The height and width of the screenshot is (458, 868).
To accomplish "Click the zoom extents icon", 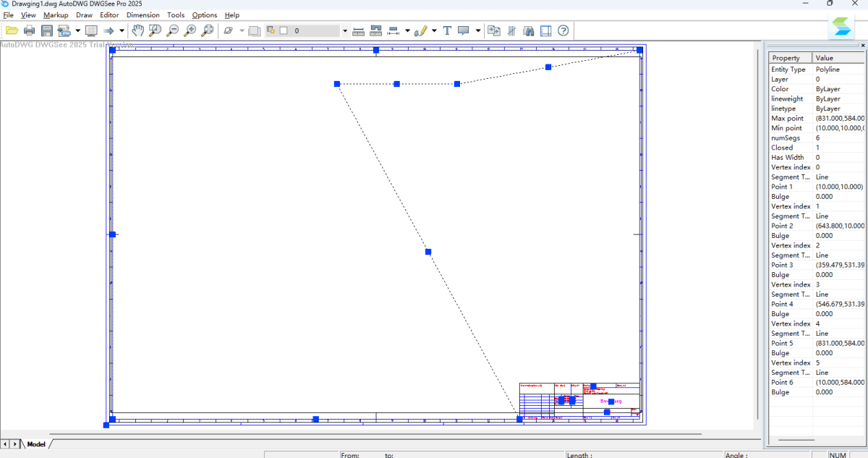I will coord(207,30).
